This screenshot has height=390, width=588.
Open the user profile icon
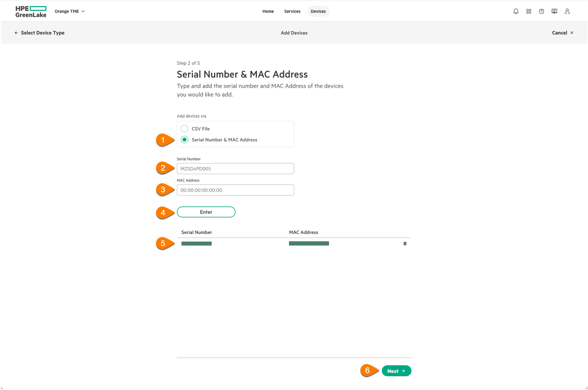pyautogui.click(x=567, y=11)
